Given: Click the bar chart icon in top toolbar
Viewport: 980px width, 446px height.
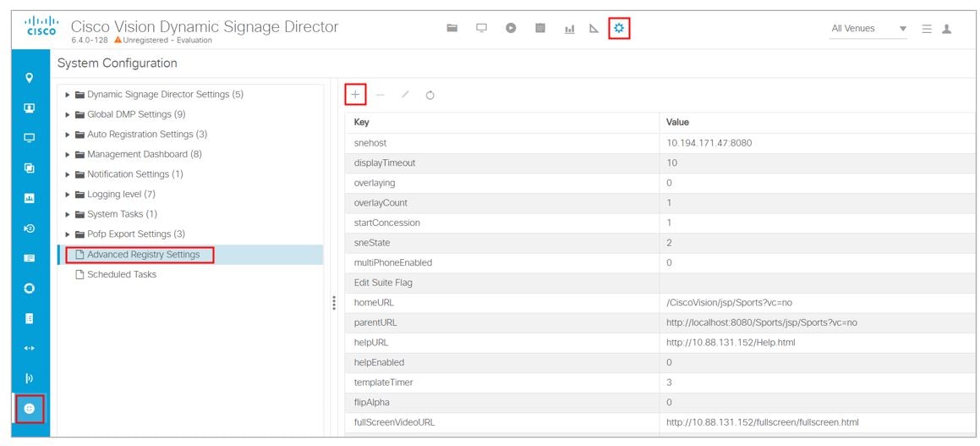Looking at the screenshot, I should click(x=570, y=29).
